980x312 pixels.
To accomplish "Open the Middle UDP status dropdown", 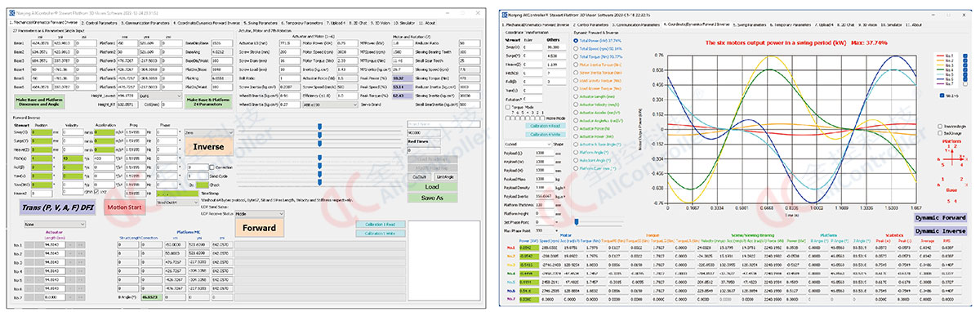I will tap(259, 214).
